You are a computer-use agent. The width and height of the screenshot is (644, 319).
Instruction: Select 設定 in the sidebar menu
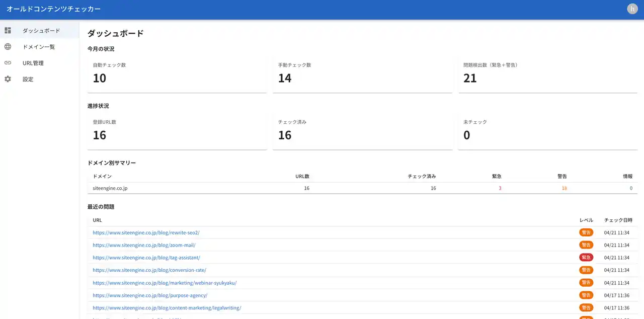28,79
